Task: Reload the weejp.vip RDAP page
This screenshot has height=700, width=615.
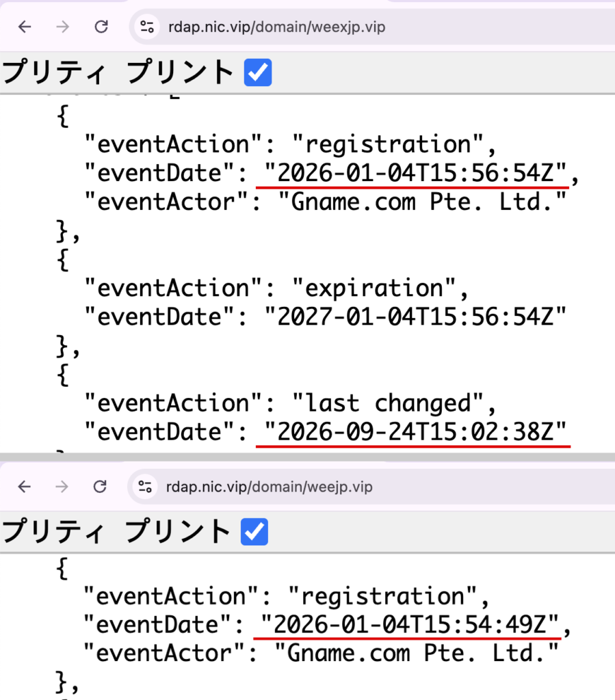Action: click(100, 486)
